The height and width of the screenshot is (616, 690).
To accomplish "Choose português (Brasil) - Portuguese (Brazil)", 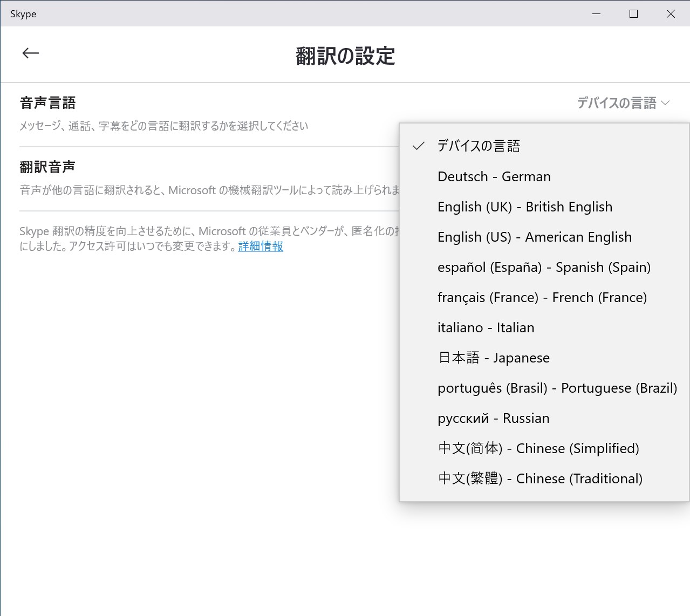I will tap(557, 388).
